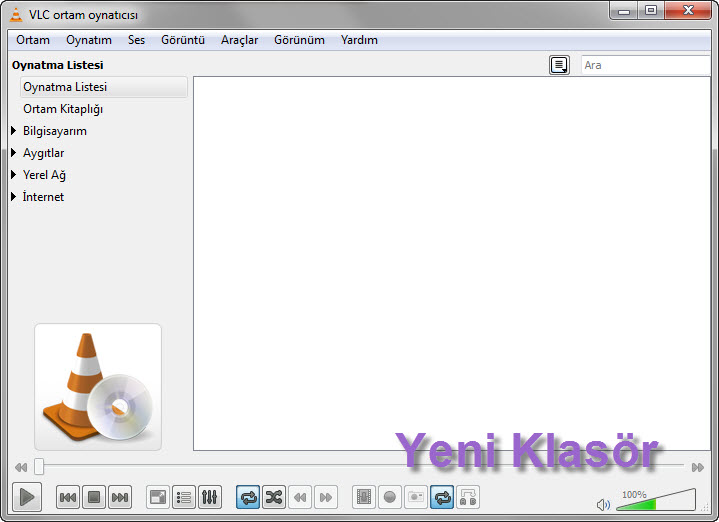Toggle the playlist loop mode button
719x522 pixels.
click(x=248, y=497)
